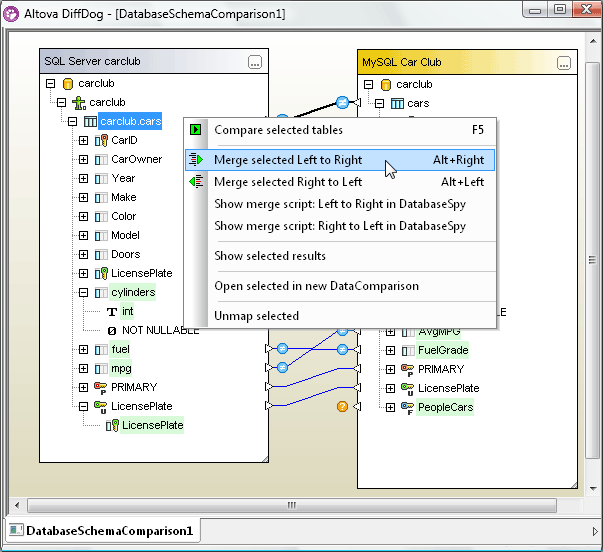603x552 pixels.
Task: Click the Altova DiffDog app icon in title bar
Action: coord(11,14)
